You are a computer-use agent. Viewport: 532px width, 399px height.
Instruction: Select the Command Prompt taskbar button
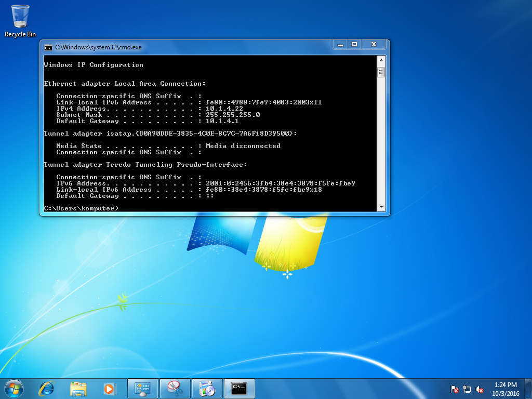click(240, 389)
